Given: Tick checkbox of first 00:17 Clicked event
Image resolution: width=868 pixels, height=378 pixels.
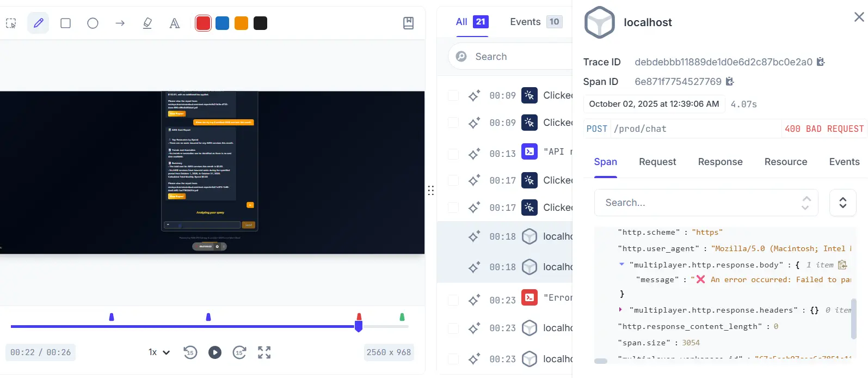Looking at the screenshot, I should [x=453, y=180].
